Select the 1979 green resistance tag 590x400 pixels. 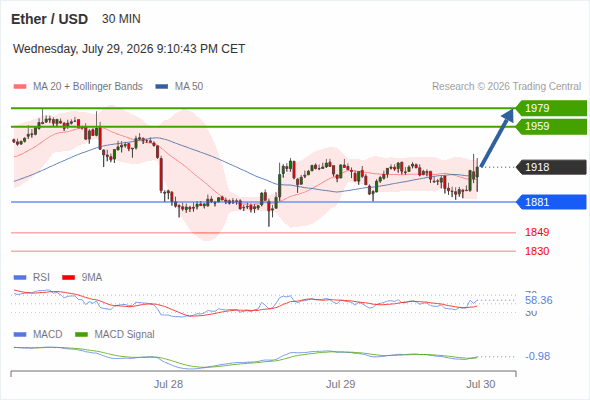pyautogui.click(x=551, y=108)
